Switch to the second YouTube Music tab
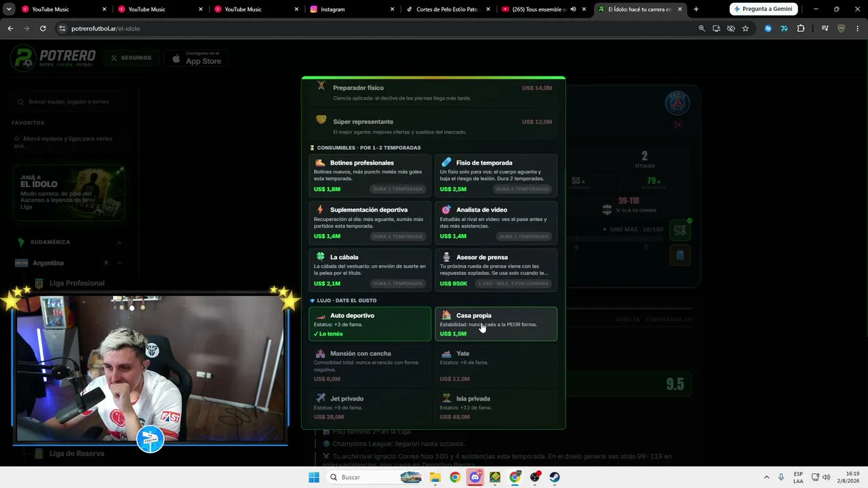 161,9
